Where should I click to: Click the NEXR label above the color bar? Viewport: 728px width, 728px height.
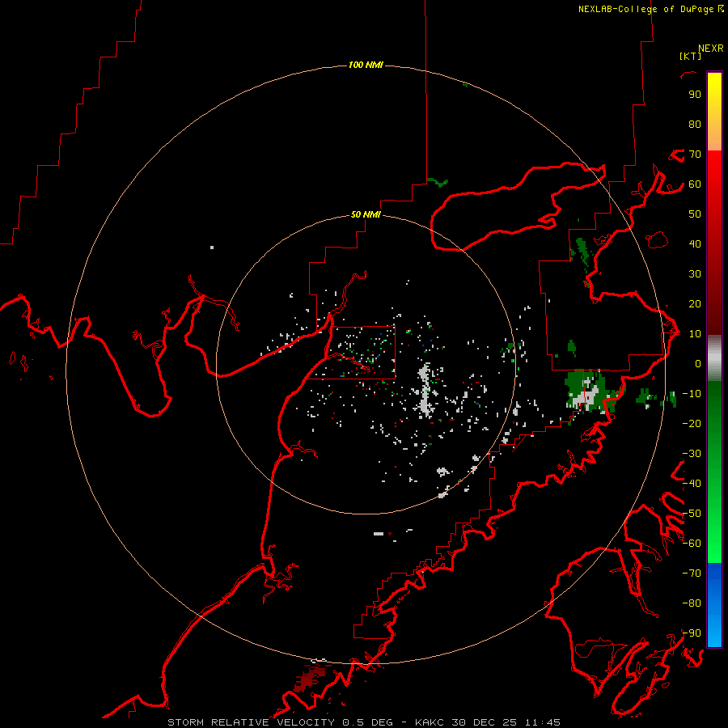point(711,49)
